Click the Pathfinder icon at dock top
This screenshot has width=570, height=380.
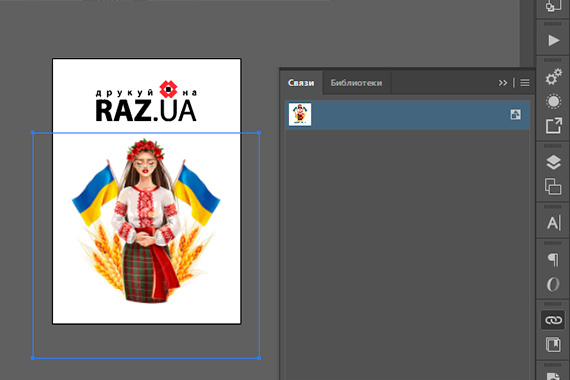(x=553, y=5)
